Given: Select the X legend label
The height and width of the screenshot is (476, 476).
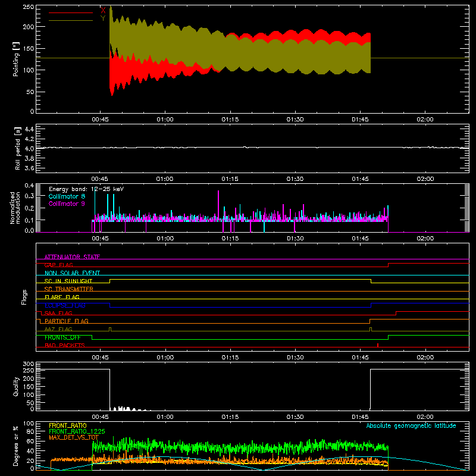Looking at the screenshot, I should 103,10.
